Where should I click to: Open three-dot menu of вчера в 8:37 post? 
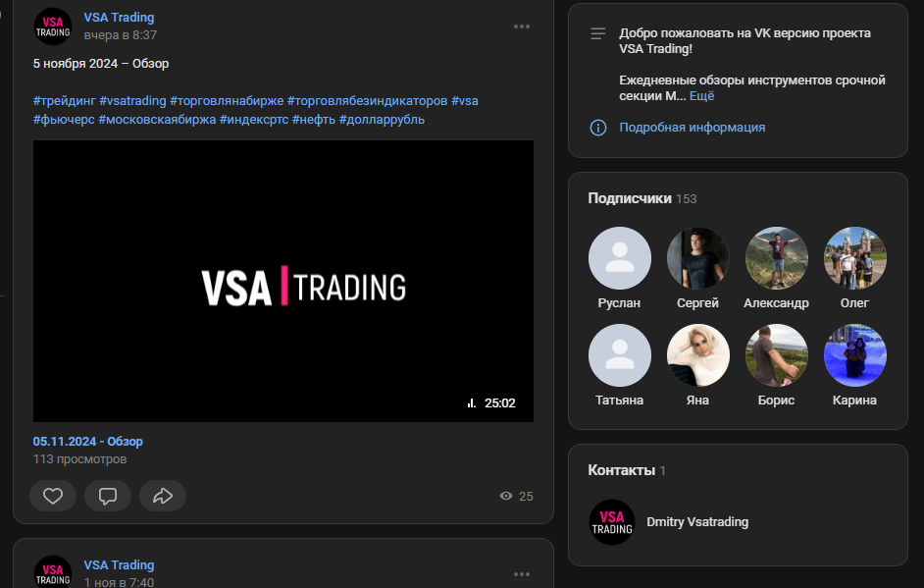(522, 27)
